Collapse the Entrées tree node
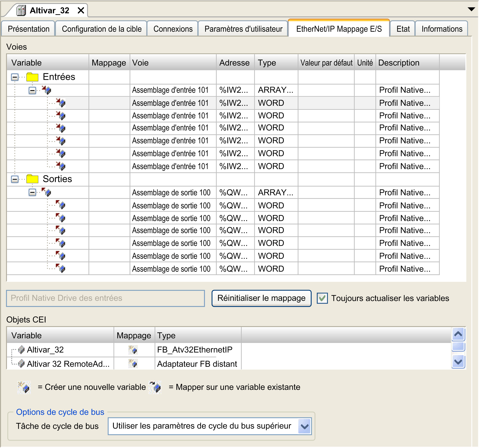 point(15,77)
